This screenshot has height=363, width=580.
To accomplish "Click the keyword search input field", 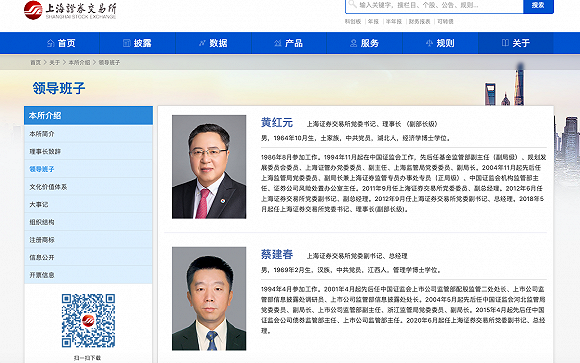I will pyautogui.click(x=434, y=6).
